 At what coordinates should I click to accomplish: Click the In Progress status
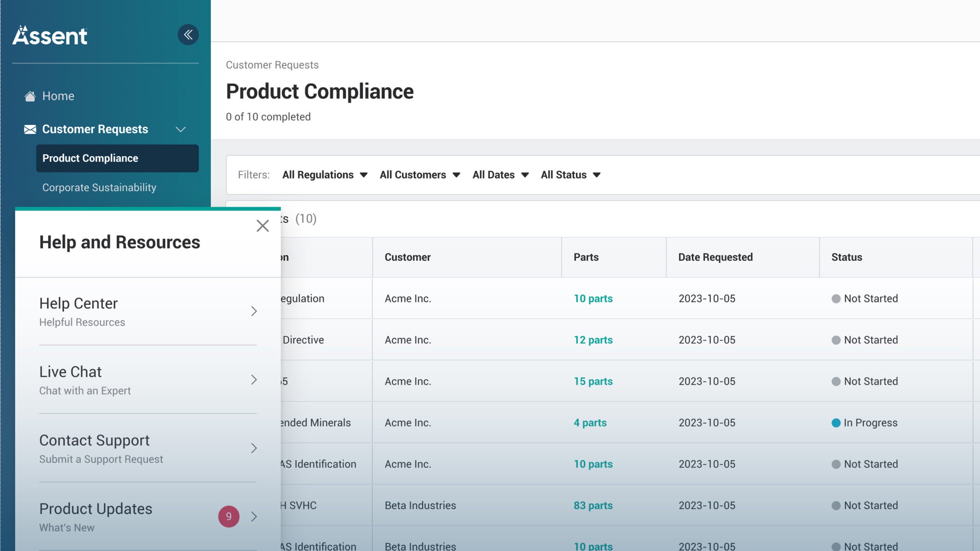[x=864, y=423]
